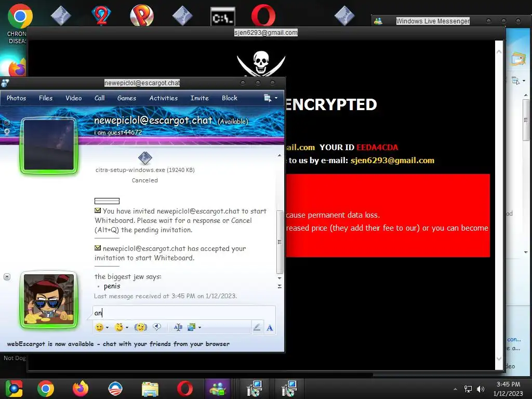This screenshot has height=399, width=532.
Task: Click the Messenger mail icon in right panel
Action: click(x=518, y=60)
